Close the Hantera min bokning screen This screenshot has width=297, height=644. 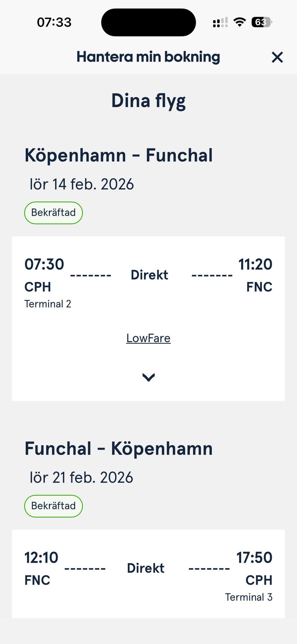pos(277,57)
